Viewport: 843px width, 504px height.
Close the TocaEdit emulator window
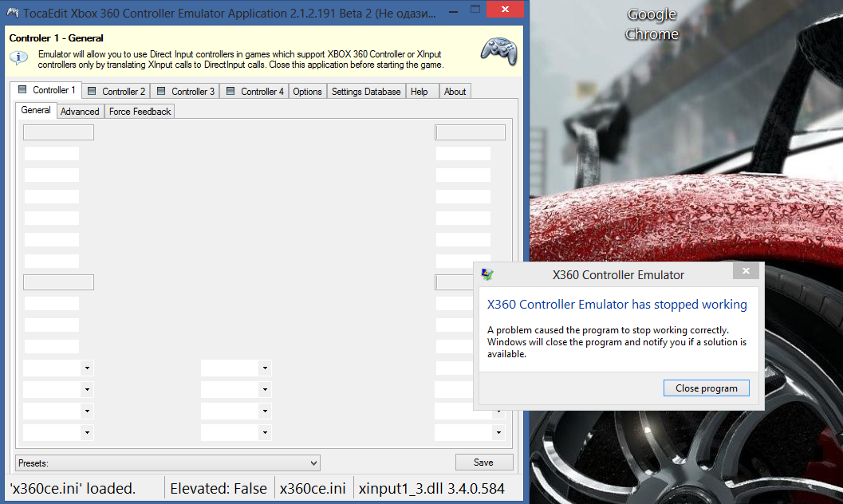505,9
